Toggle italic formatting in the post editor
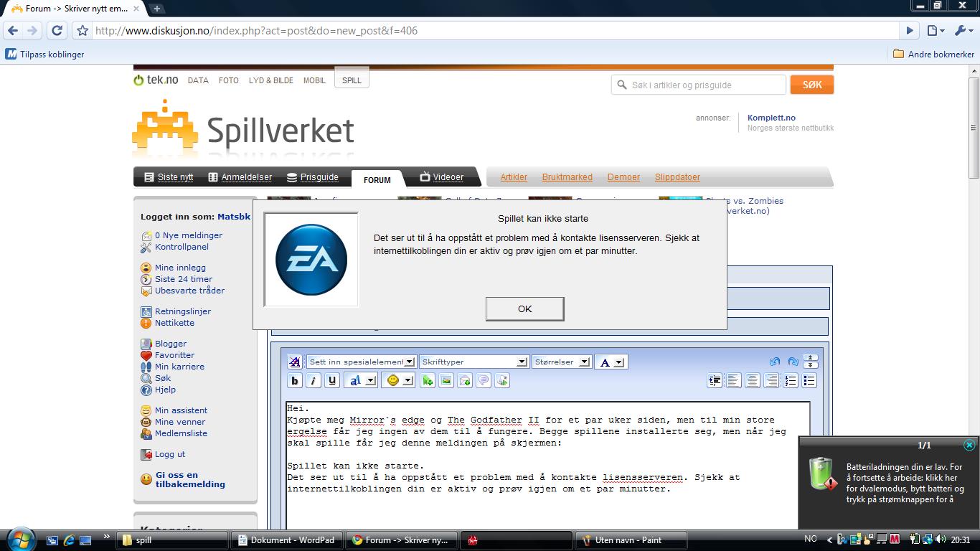980x551 pixels. [314, 381]
